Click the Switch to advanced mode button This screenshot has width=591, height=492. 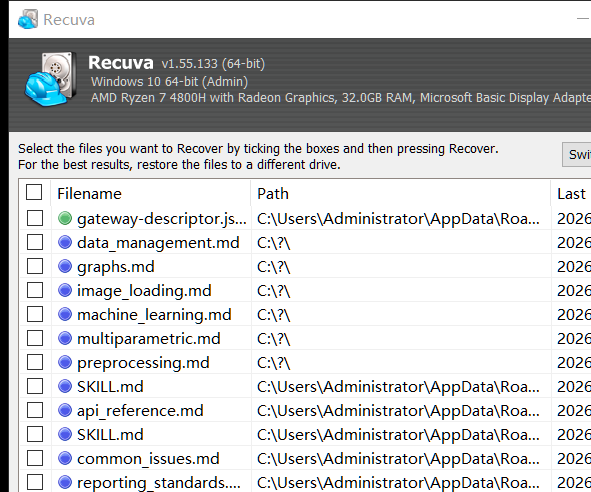[x=577, y=154]
